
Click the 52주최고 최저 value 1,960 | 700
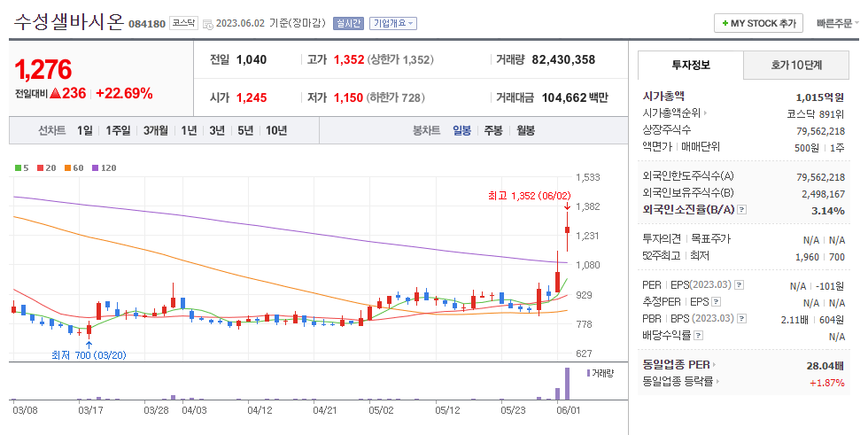pos(820,257)
